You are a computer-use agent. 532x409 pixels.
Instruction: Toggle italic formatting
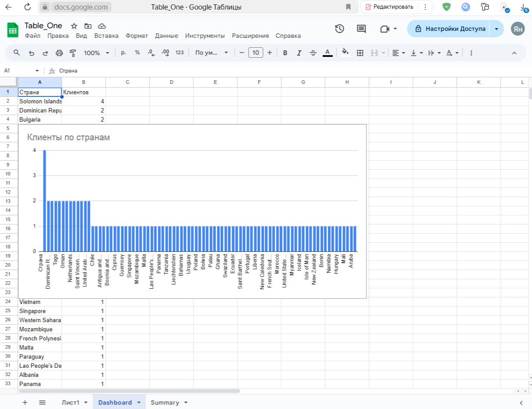(x=299, y=53)
